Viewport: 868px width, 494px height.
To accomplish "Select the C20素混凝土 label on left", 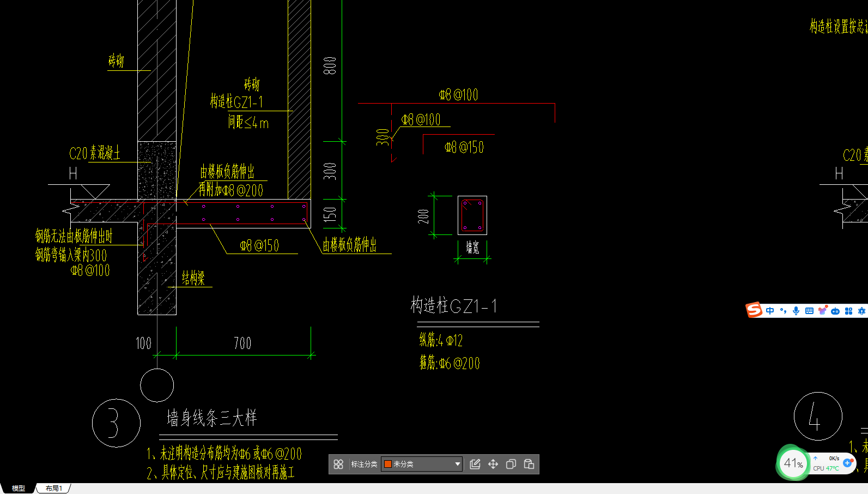I will point(95,153).
